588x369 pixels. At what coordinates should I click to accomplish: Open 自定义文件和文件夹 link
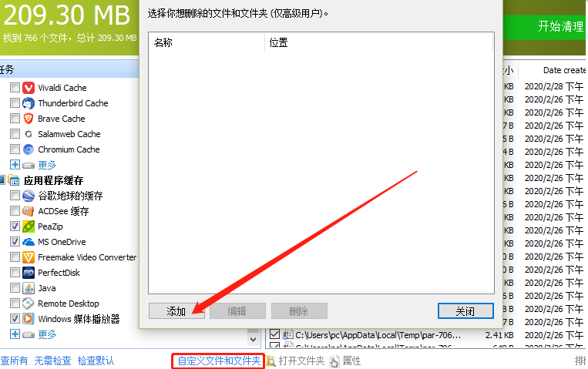pos(218,361)
